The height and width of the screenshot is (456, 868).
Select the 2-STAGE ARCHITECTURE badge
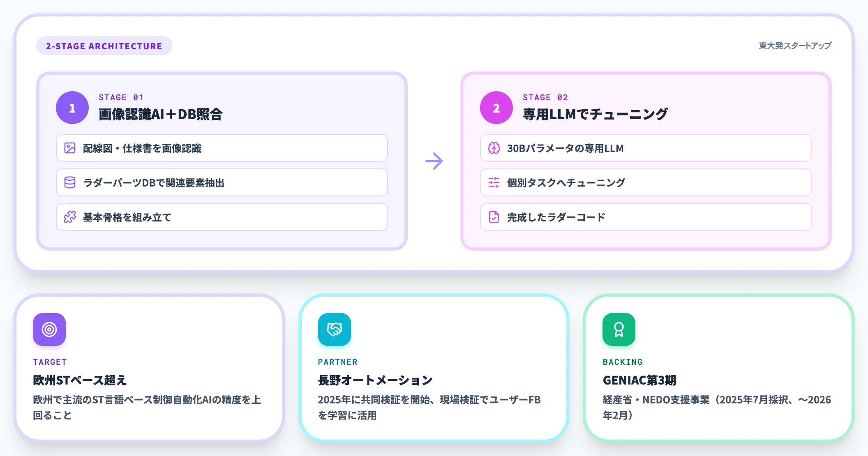pyautogui.click(x=104, y=46)
